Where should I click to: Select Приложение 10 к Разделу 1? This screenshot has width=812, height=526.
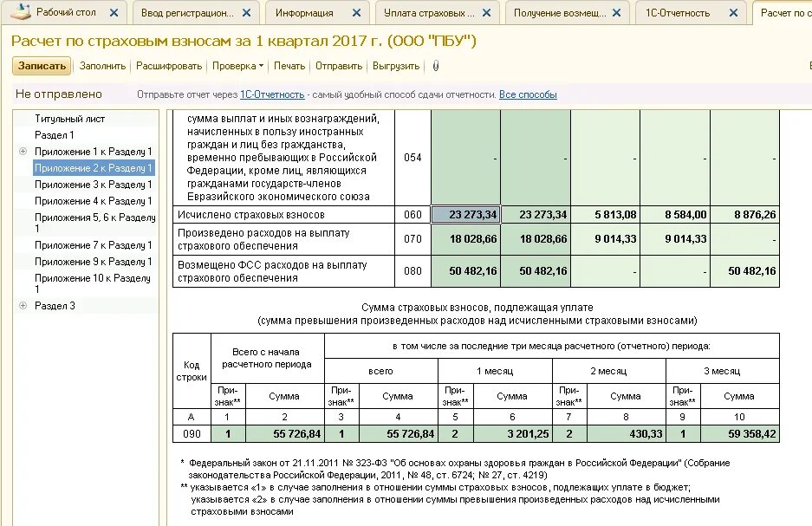coord(92,283)
